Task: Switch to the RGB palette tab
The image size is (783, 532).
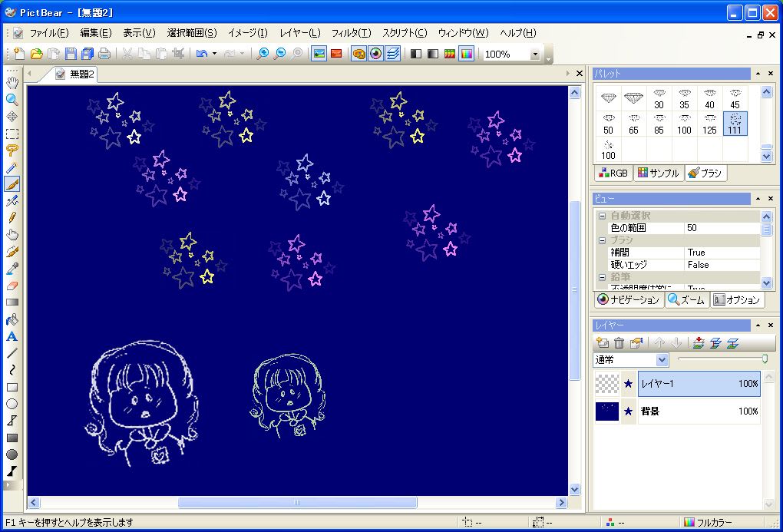Action: (613, 173)
